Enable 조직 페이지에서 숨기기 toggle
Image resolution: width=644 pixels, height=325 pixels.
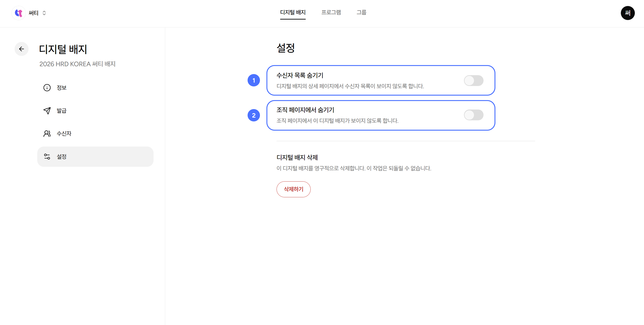pos(474,115)
